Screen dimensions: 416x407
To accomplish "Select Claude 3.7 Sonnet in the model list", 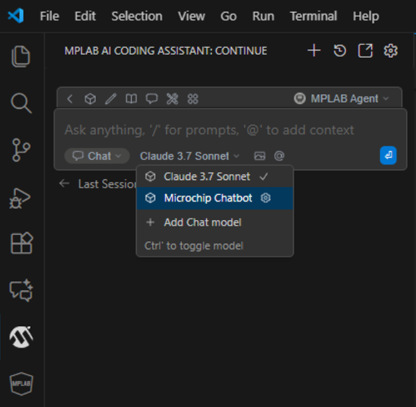I will pyautogui.click(x=215, y=176).
